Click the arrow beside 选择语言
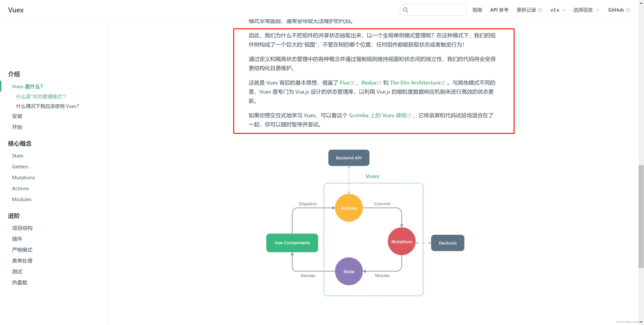Image resolution: width=644 pixels, height=325 pixels. coord(597,10)
